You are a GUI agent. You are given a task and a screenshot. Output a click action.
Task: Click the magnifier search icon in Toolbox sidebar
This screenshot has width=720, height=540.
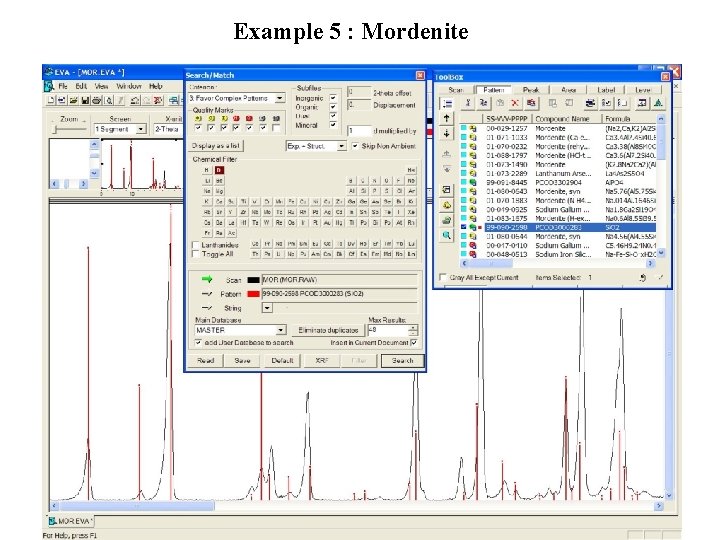446,236
